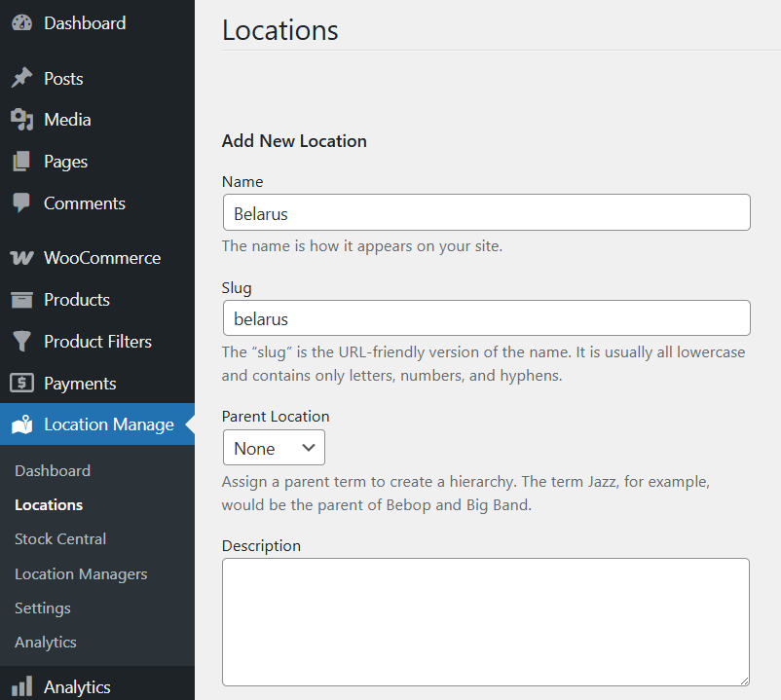Click the Slug input field

[x=486, y=318]
